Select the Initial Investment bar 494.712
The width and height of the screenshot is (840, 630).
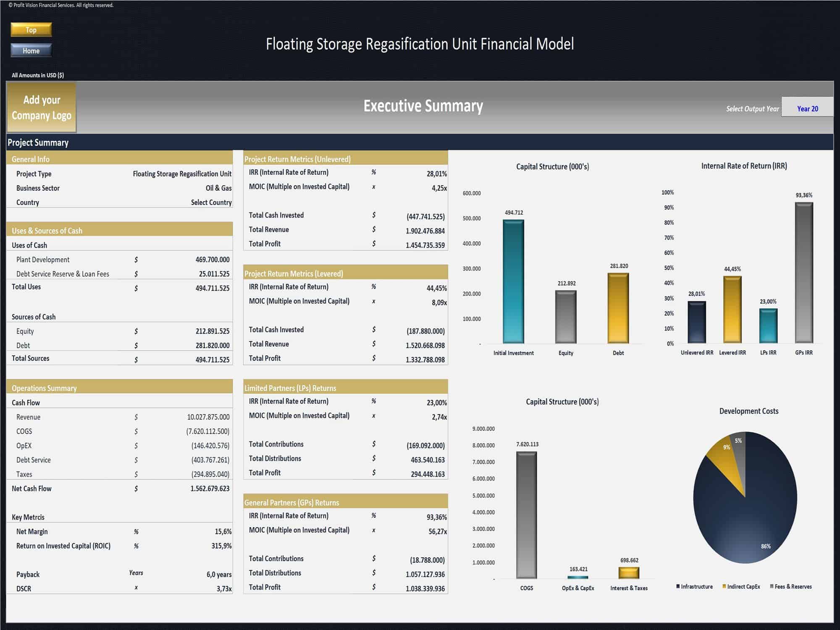pyautogui.click(x=513, y=281)
